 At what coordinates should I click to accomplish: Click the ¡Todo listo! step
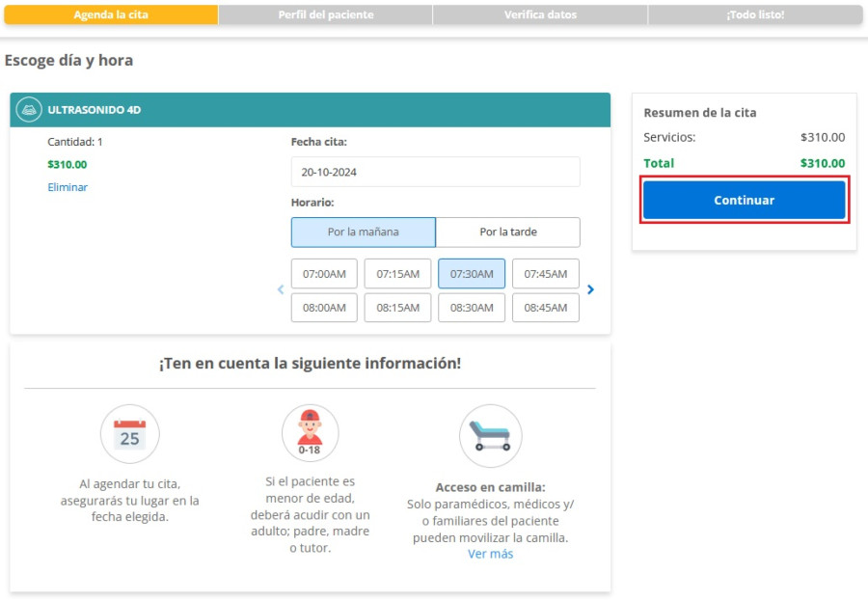pos(754,15)
